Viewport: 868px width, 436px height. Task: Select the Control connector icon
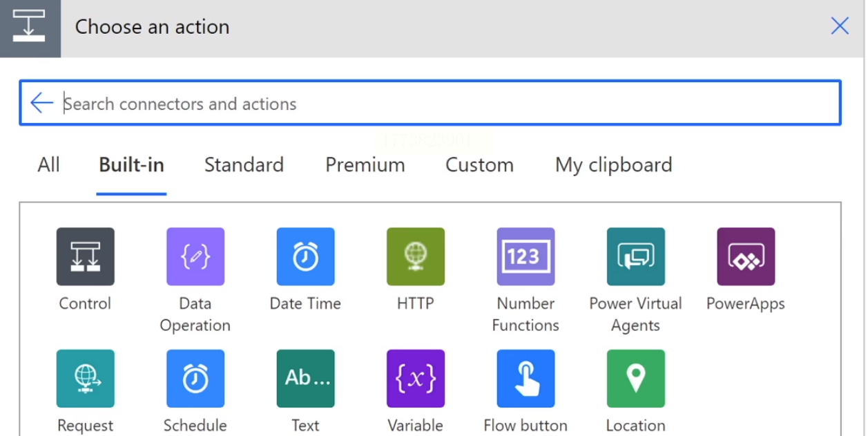pyautogui.click(x=85, y=257)
